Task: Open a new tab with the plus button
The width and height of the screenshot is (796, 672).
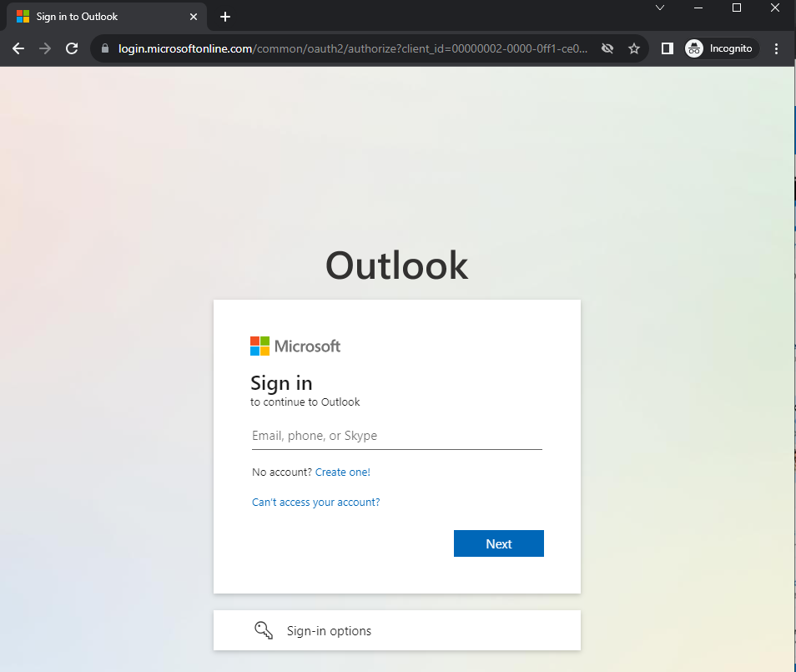Action: point(225,17)
